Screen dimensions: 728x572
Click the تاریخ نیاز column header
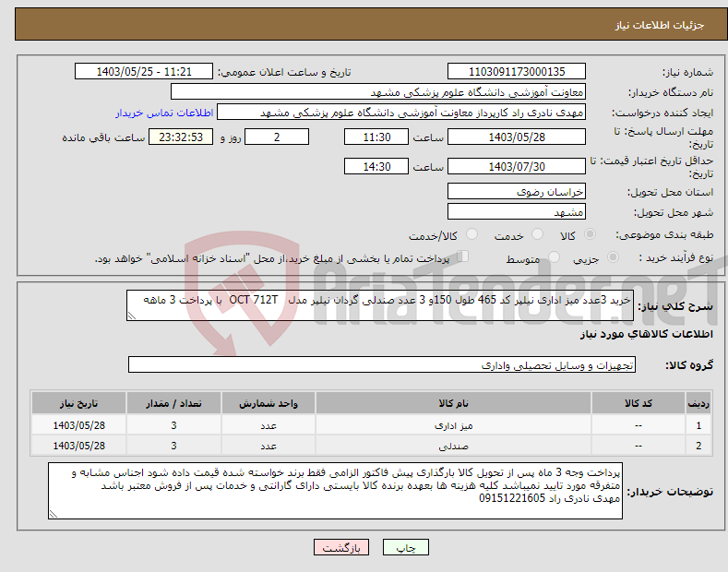78,403
